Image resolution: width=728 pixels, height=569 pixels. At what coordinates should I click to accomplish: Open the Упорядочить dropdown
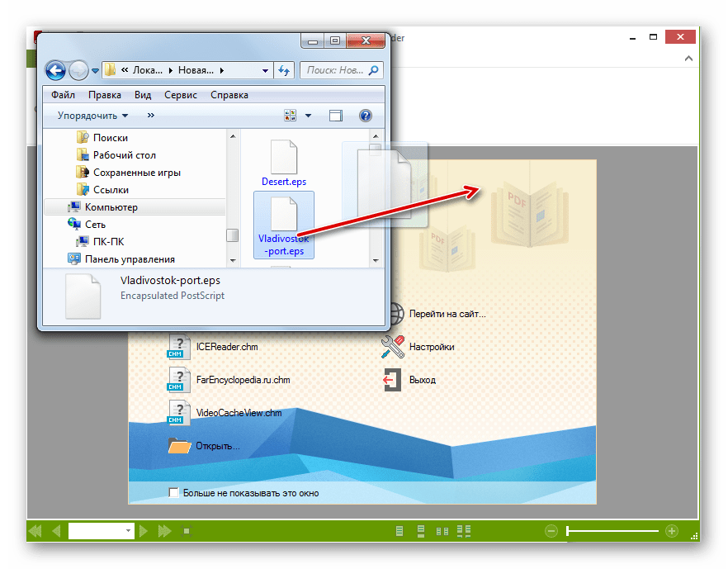pos(92,115)
